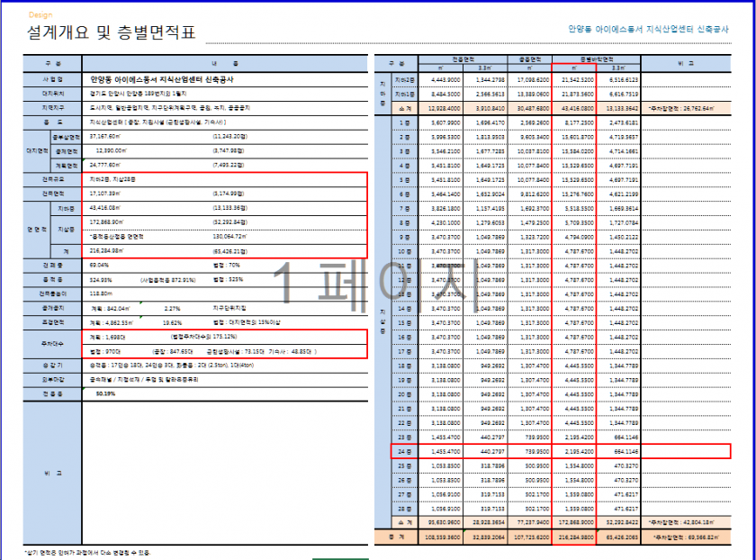Select the basement subtotal '43,416.0800' cell
Screen dimensions: 756x560
coord(576,107)
